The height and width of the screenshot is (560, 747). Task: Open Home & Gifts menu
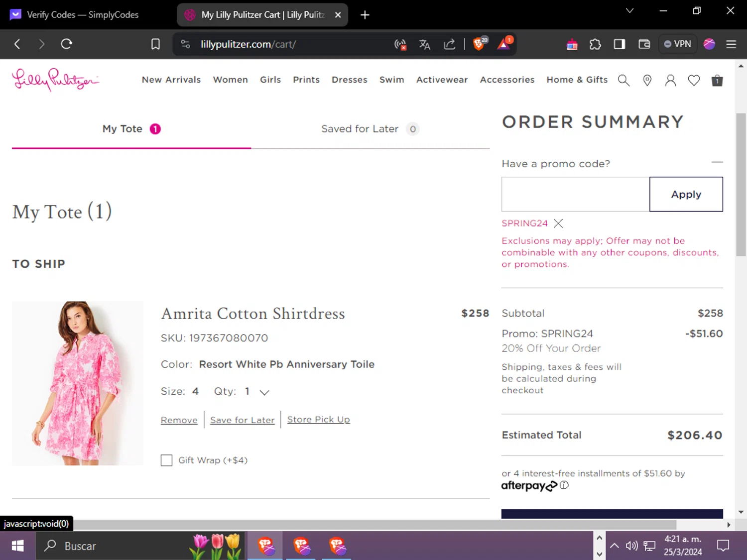(577, 80)
